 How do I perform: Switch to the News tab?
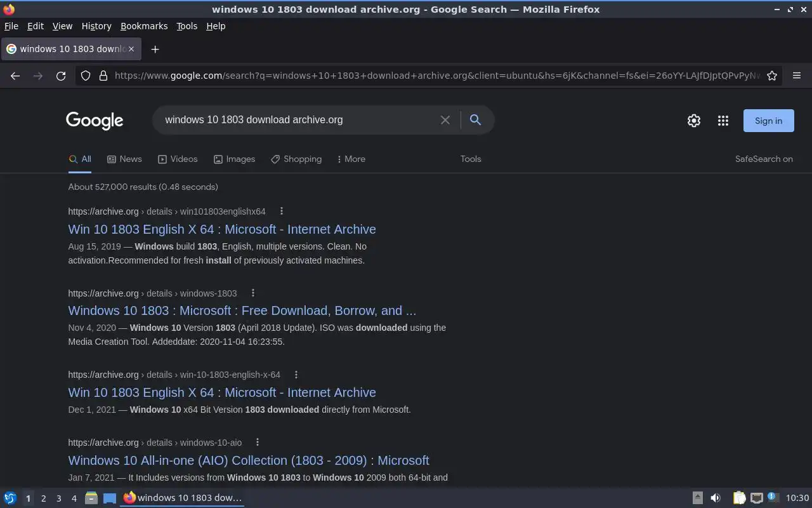point(124,159)
